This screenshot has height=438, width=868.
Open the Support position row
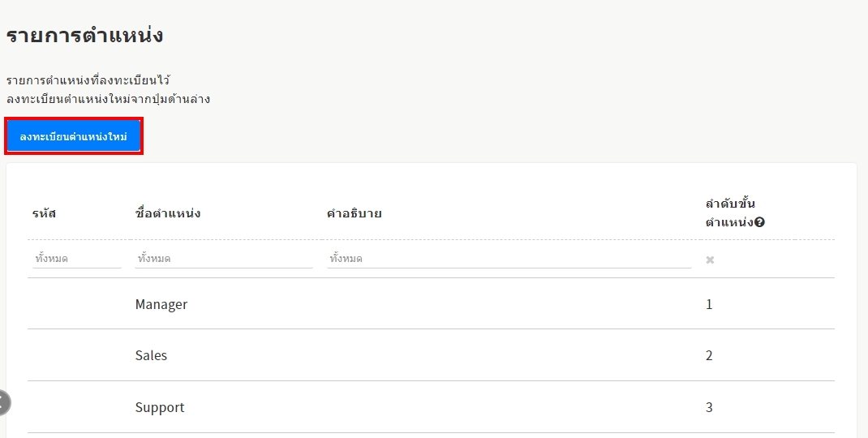160,407
